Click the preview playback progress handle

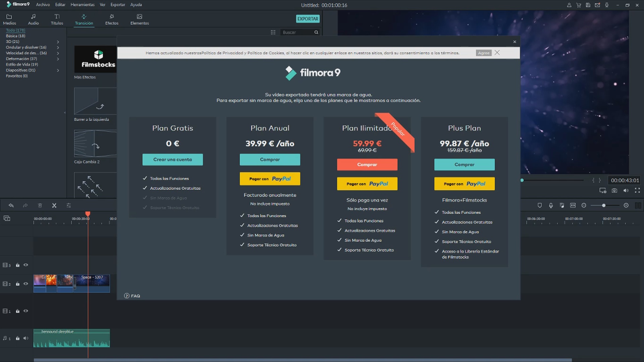522,180
